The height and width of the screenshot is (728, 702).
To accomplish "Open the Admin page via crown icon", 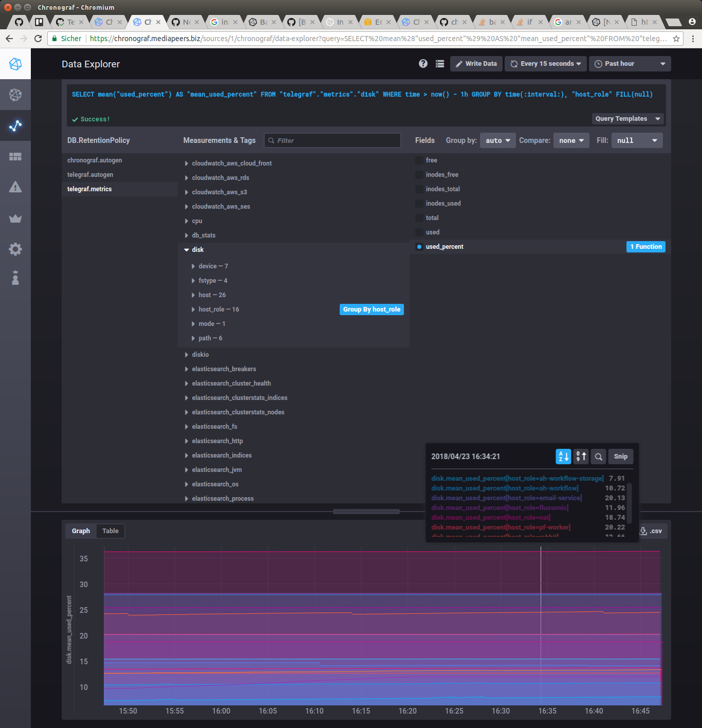I will (15, 219).
